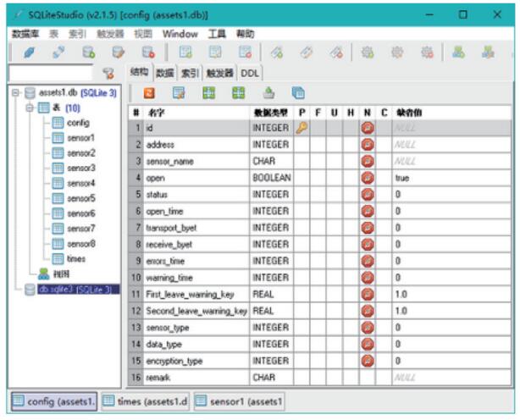This screenshot has height=420, width=520.
Task: Activate the sensor1 (assets1 window button
Action: [x=239, y=401]
